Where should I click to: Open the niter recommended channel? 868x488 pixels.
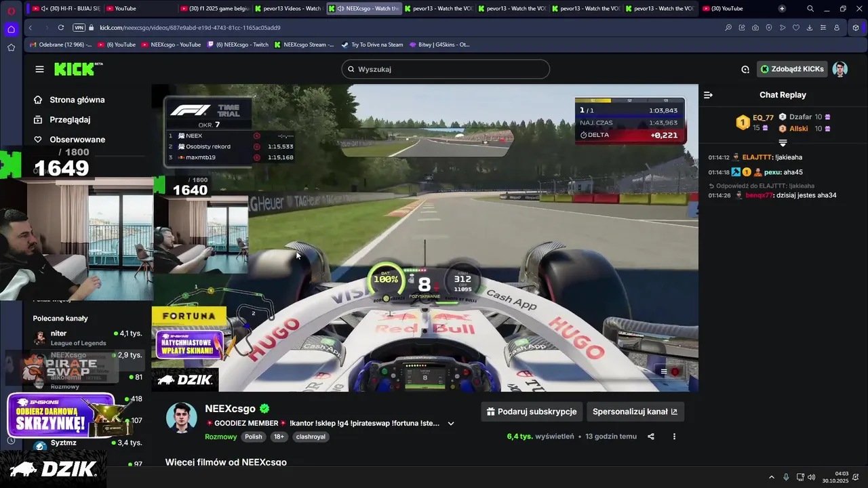pyautogui.click(x=87, y=338)
